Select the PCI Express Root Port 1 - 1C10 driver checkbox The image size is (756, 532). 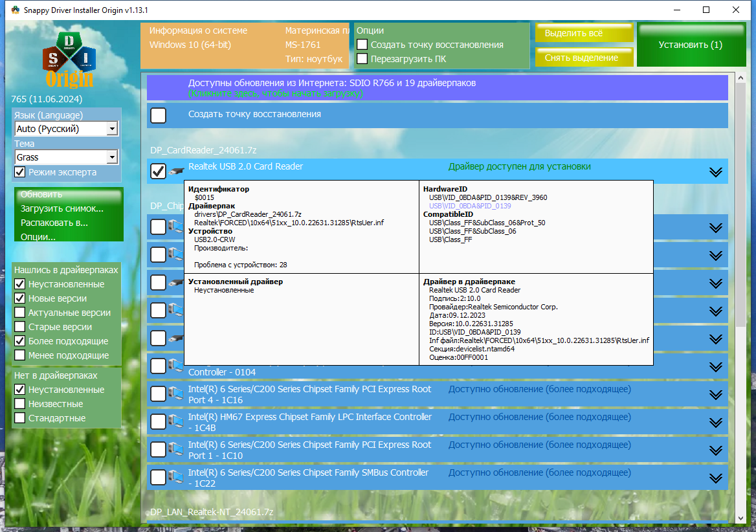point(158,450)
